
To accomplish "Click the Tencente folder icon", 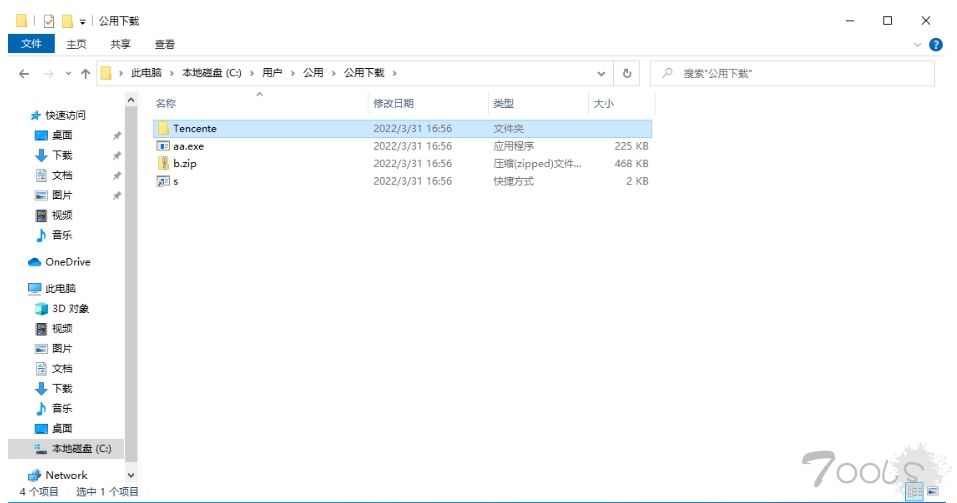I will (163, 128).
